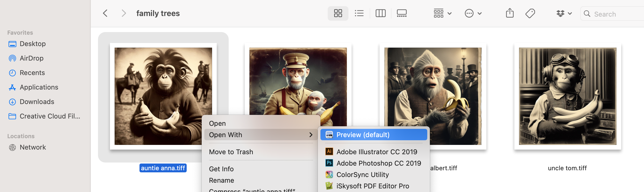Switch to icon grid view
644x192 pixels.
click(338, 13)
